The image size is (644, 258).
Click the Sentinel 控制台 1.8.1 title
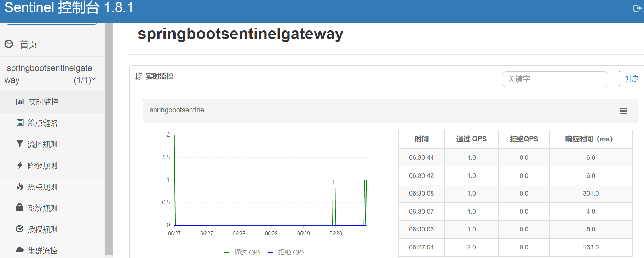[x=69, y=7]
